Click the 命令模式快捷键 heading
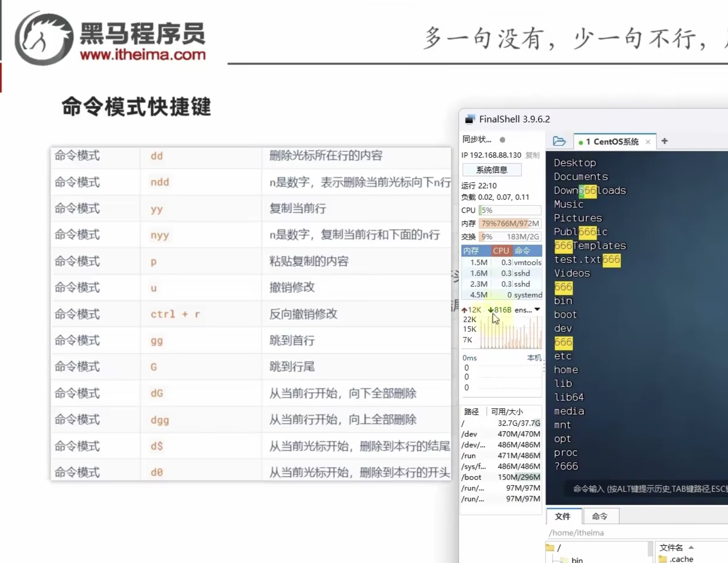The image size is (728, 563). coord(136,107)
